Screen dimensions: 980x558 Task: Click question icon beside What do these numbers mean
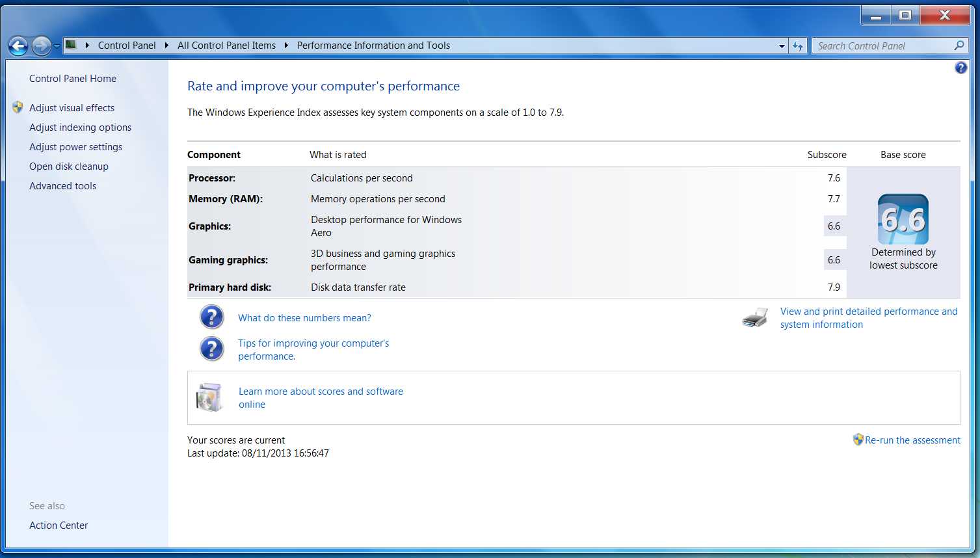(x=211, y=317)
